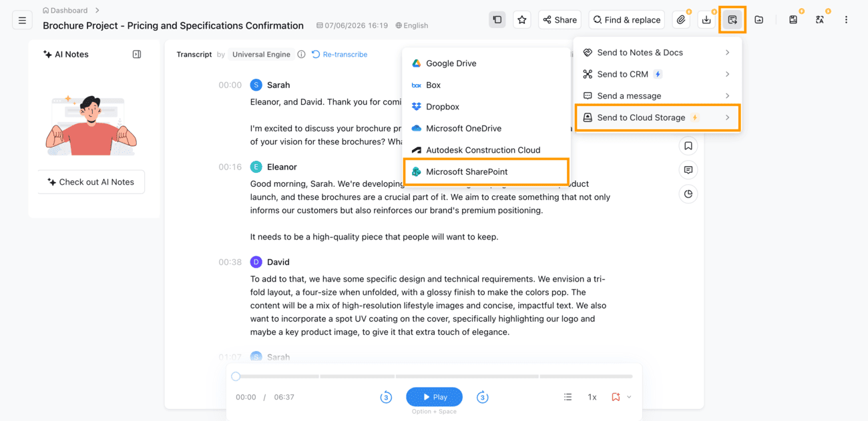Viewport: 868px width, 421px height.
Task: Click the download export icon
Action: (x=706, y=20)
